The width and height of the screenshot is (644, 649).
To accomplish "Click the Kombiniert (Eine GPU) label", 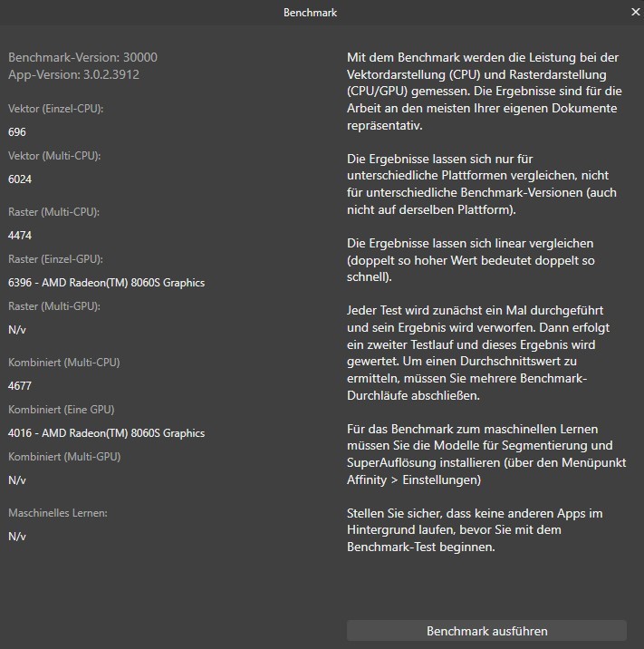I will [x=62, y=409].
